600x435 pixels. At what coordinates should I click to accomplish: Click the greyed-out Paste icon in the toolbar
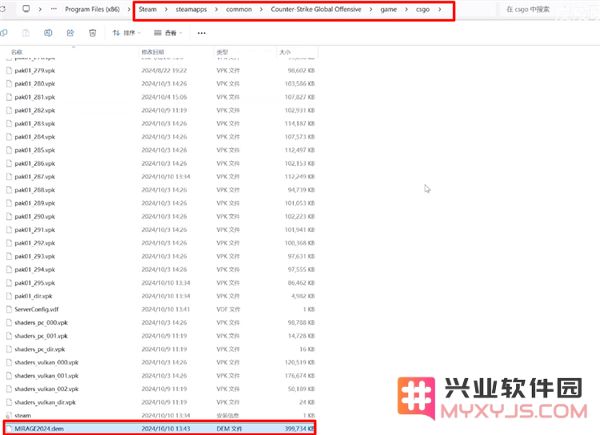pos(26,33)
